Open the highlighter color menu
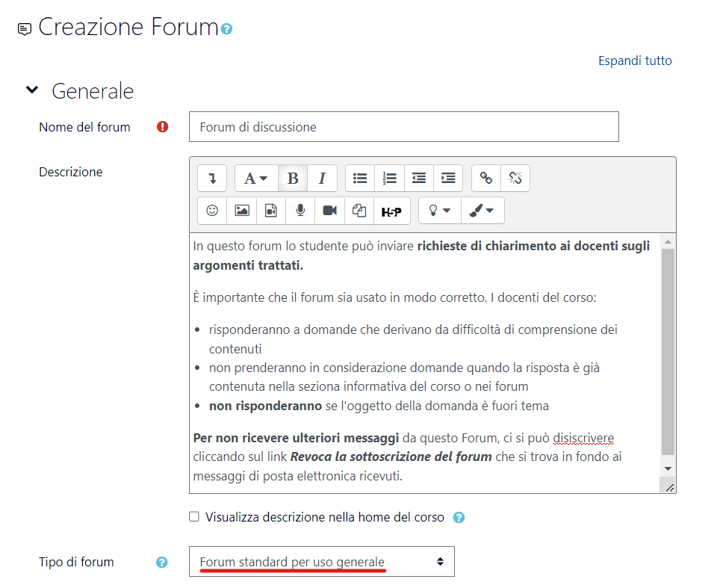 482,211
